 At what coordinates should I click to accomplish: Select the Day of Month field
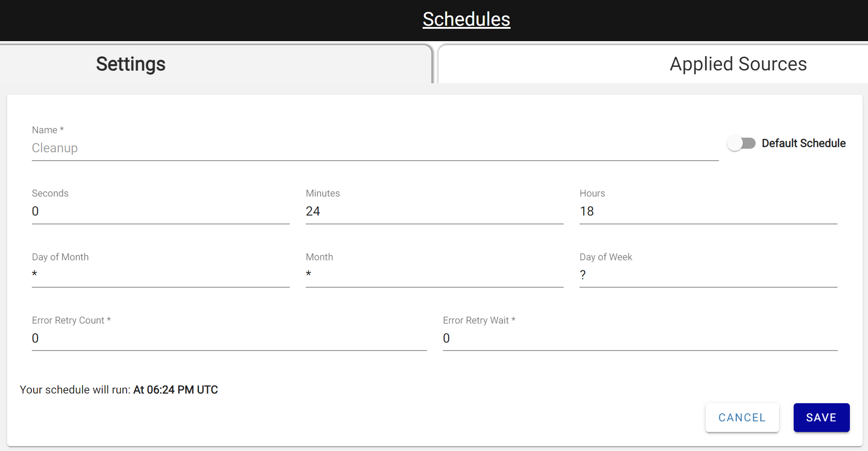[x=160, y=275]
